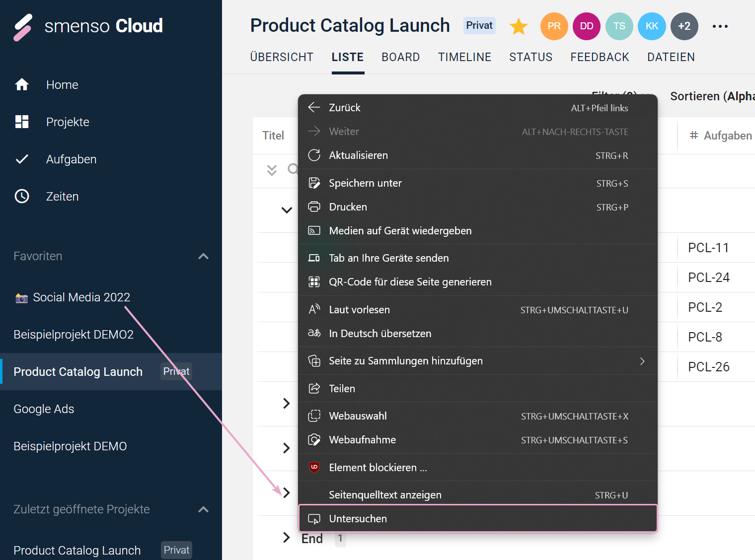The height and width of the screenshot is (560, 755).
Task: Click the Laut vorlesen icon
Action: tap(314, 309)
